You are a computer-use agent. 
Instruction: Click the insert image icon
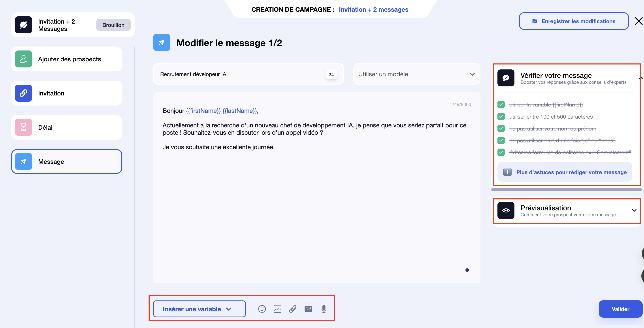[x=277, y=309]
